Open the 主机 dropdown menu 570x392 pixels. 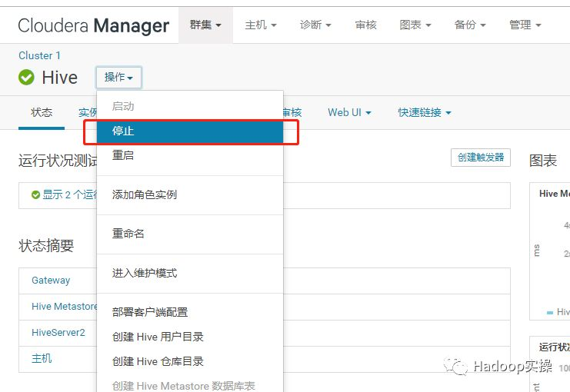tap(261, 25)
